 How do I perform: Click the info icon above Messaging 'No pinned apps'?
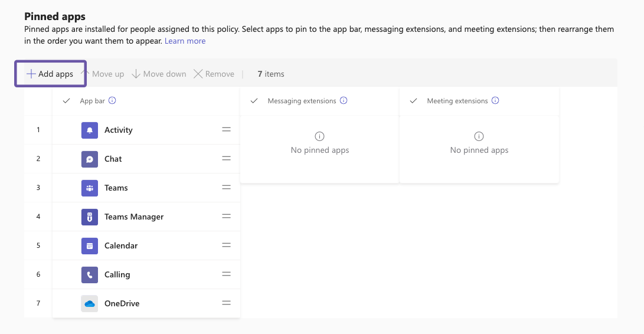(x=319, y=136)
